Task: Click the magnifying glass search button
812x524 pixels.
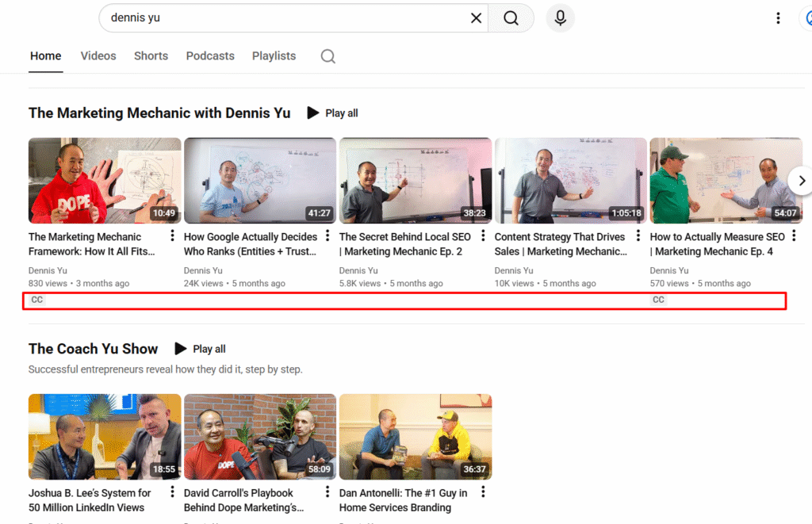Action: (511, 18)
